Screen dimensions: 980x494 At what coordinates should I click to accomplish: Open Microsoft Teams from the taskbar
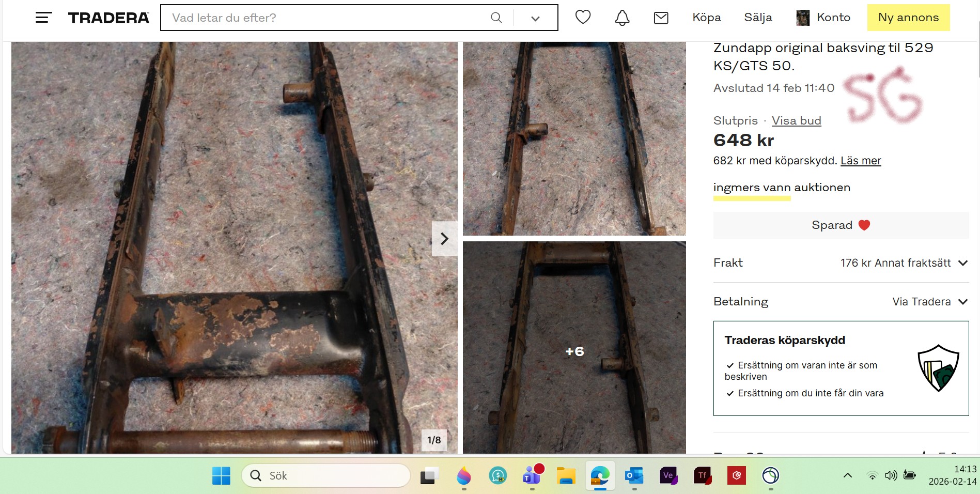(532, 475)
